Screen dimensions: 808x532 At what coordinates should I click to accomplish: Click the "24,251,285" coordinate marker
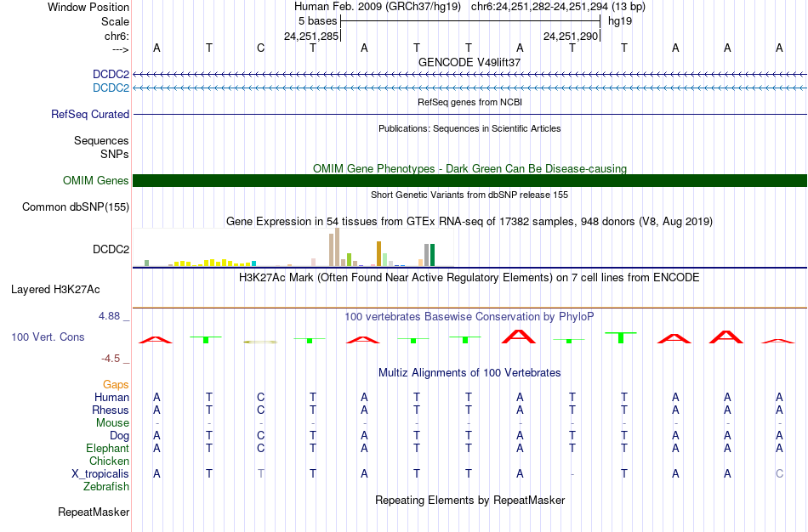(311, 36)
